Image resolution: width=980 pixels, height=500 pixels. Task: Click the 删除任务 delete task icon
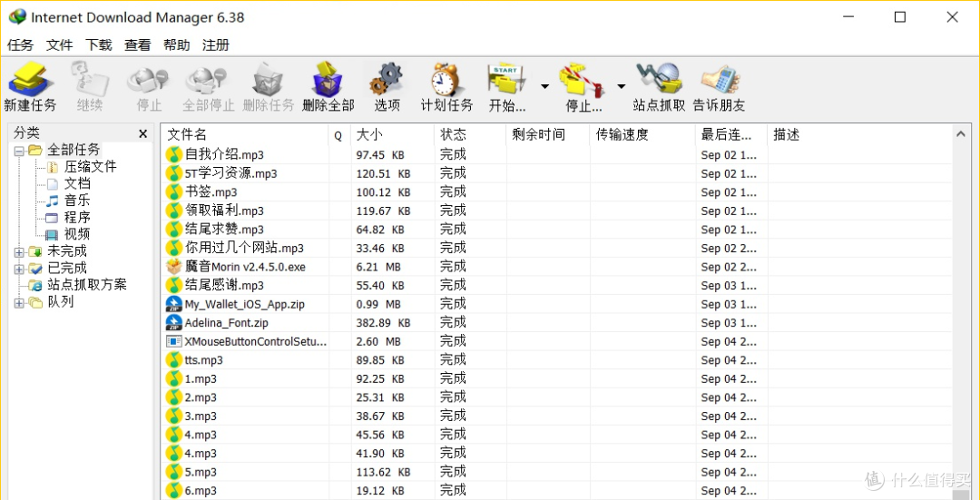click(x=268, y=79)
